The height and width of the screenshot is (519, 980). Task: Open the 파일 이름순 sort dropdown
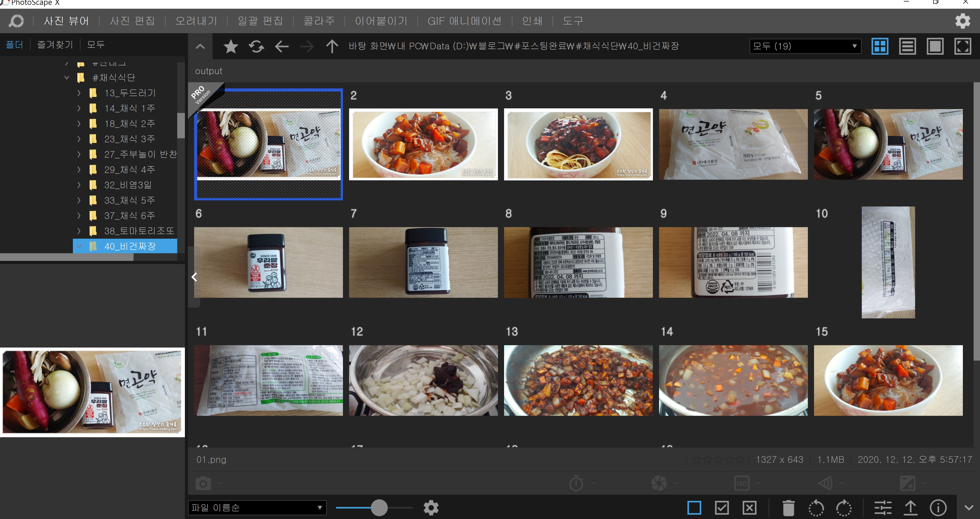(x=257, y=508)
